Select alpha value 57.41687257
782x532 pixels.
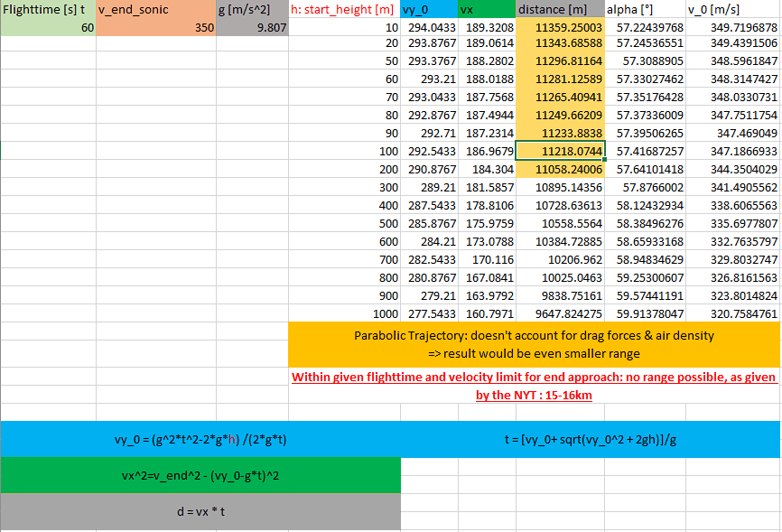[646, 151]
